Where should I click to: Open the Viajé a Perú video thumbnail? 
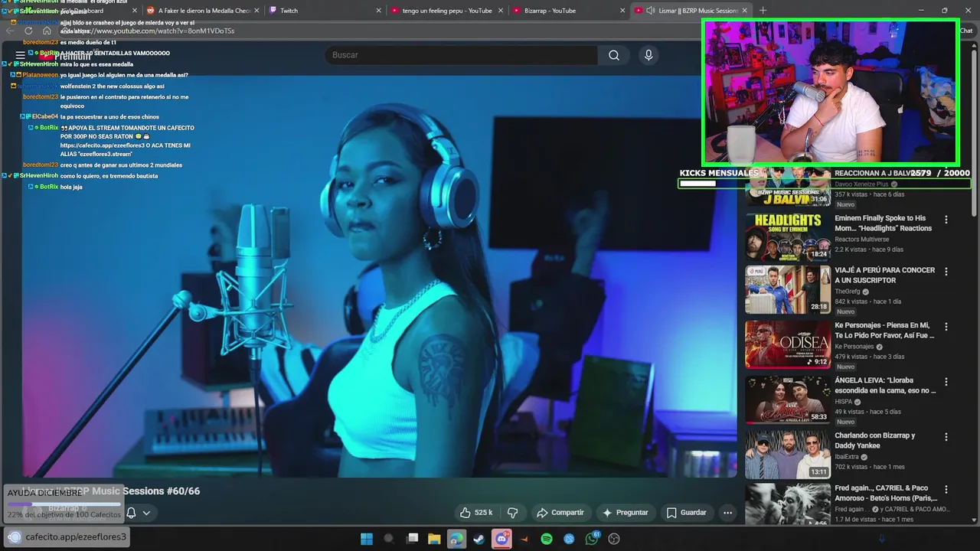tap(788, 289)
